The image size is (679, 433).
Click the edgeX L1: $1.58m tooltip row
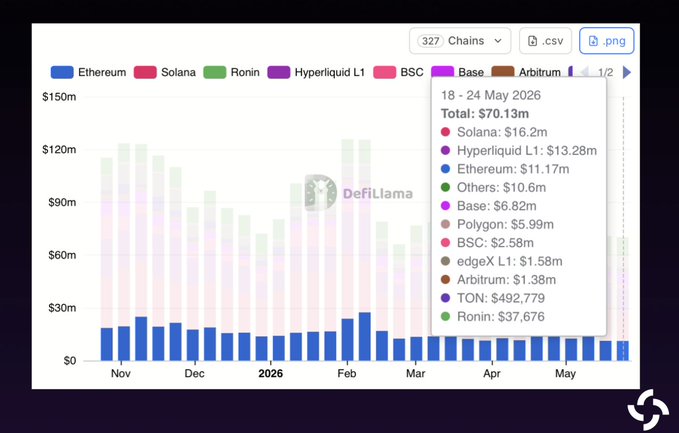click(501, 261)
